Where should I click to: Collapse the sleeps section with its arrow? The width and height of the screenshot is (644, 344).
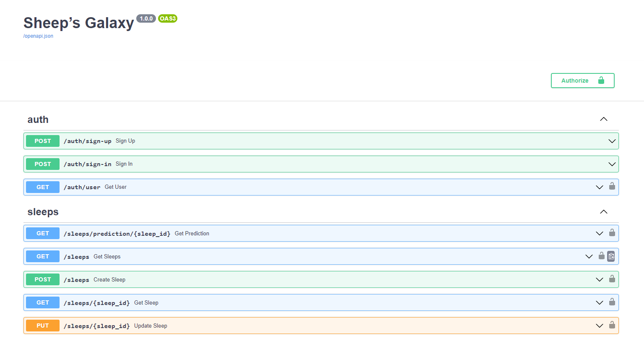tap(603, 212)
